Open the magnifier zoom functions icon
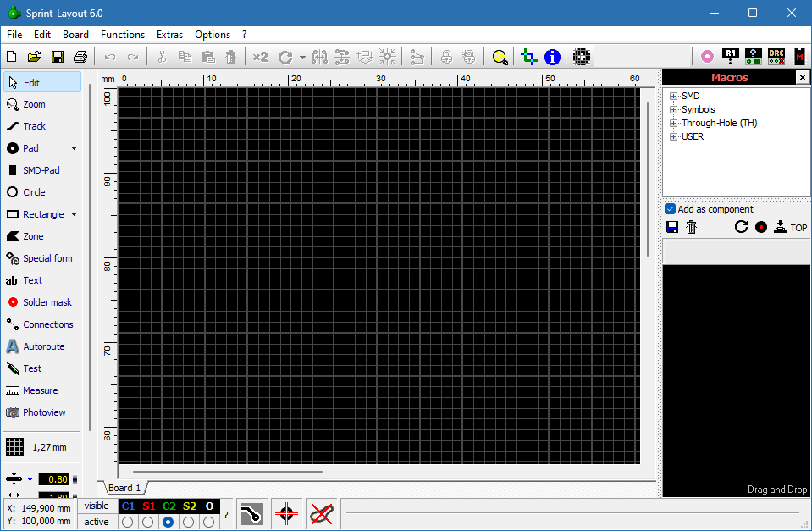Viewport: 812px width, 531px height. point(500,57)
